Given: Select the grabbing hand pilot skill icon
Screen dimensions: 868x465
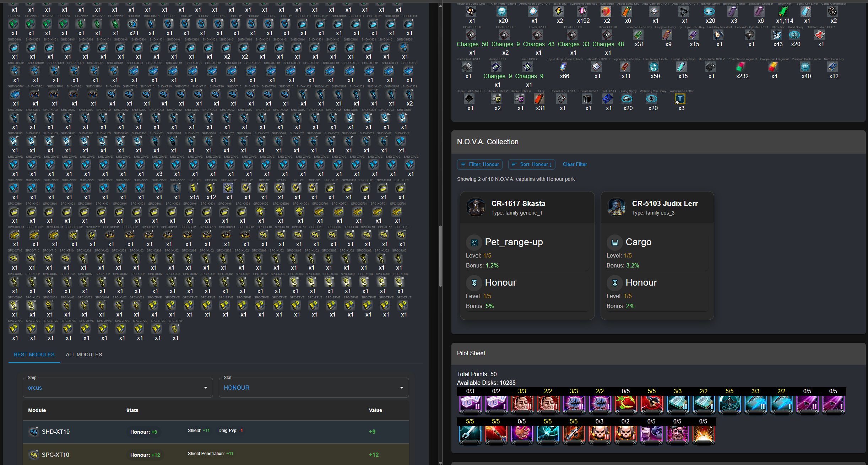Looking at the screenshot, I should tap(522, 435).
